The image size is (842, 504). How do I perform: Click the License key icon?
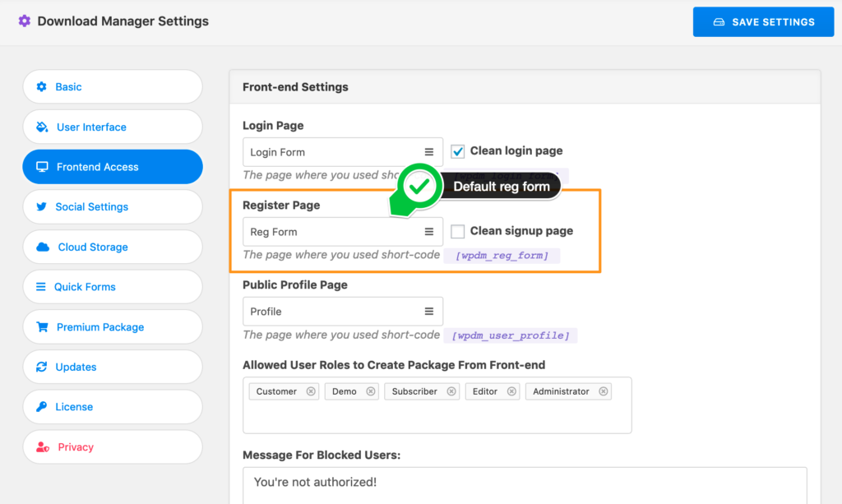click(40, 406)
